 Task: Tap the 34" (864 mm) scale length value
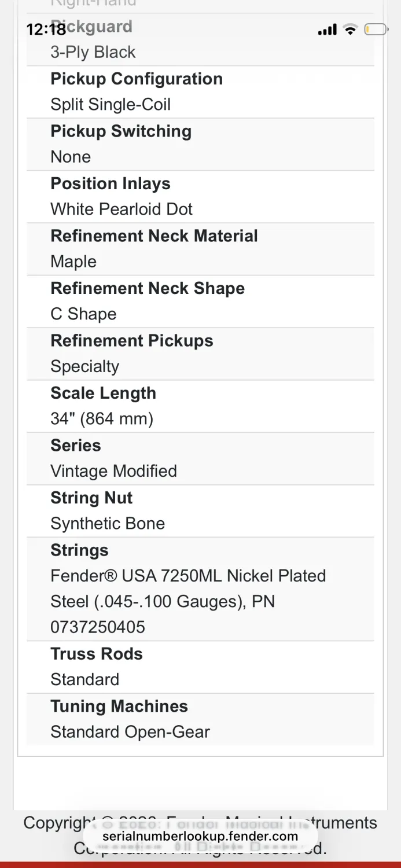pos(102,419)
